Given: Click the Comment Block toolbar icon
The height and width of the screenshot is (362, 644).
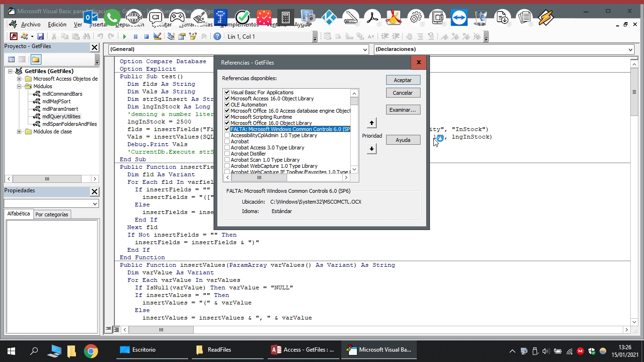Looking at the screenshot, I should tap(420, 36).
